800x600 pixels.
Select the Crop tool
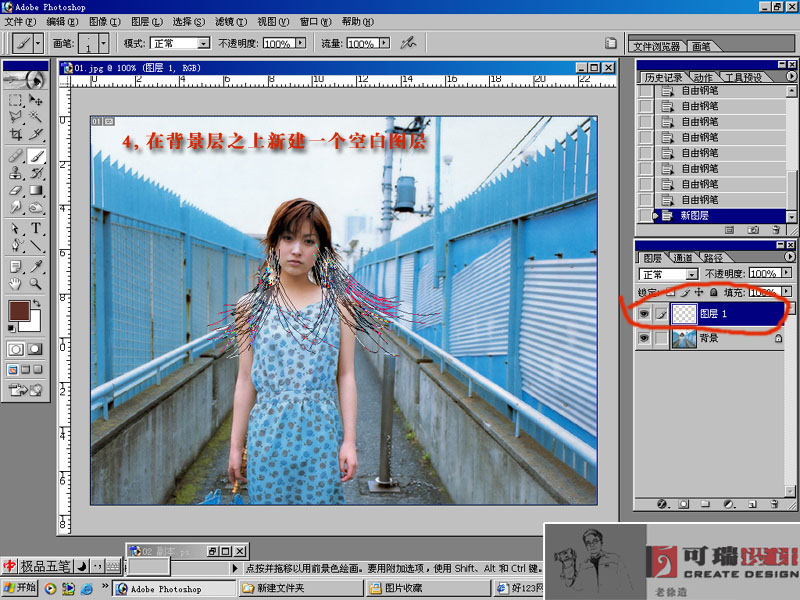coord(16,134)
